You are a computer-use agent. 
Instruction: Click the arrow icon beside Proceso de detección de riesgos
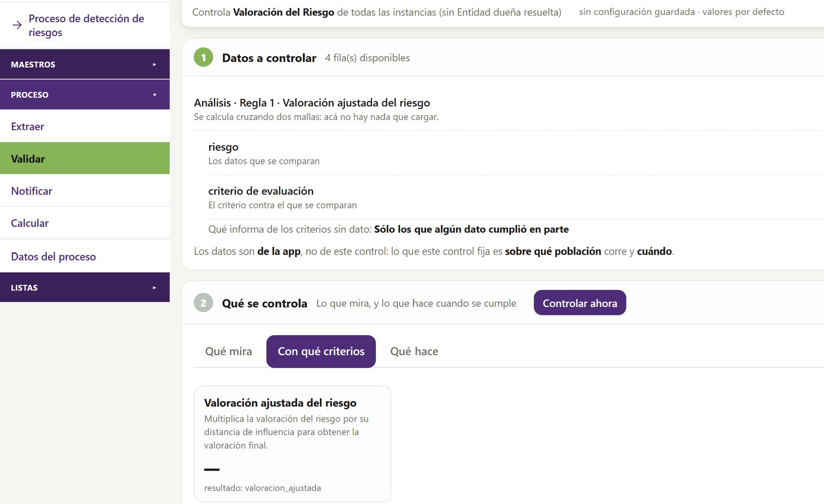[x=17, y=25]
